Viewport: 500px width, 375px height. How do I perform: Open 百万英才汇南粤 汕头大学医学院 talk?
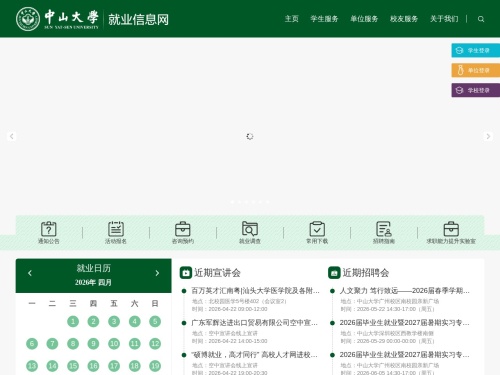[x=255, y=291]
